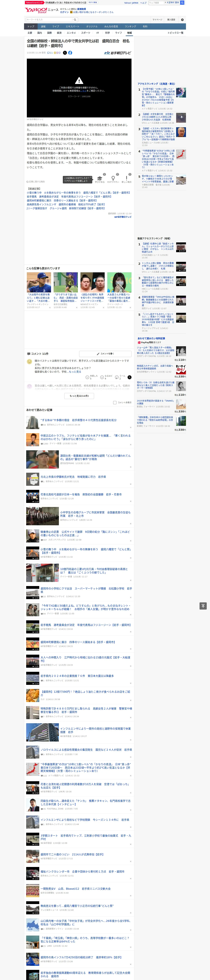Click first commenter's yellow avatar
The image size is (210, 980).
(29, 361)
